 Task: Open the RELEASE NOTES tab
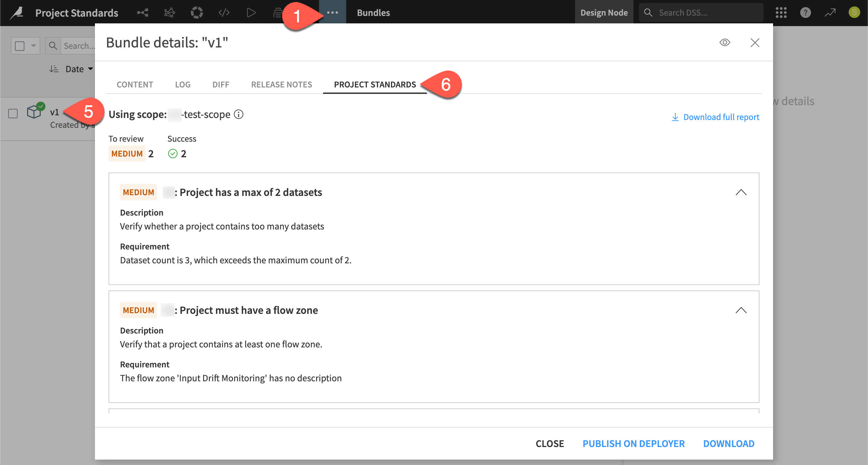click(x=281, y=84)
